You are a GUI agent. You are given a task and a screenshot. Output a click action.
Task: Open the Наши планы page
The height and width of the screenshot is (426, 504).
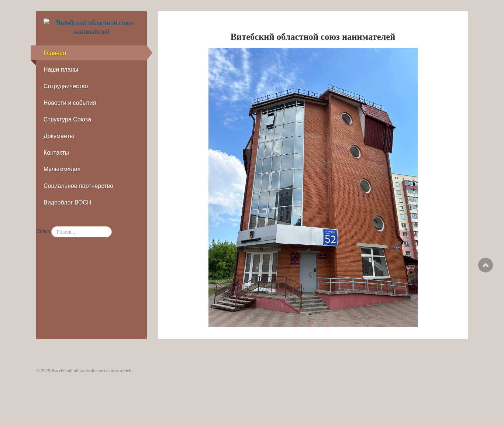coord(92,69)
